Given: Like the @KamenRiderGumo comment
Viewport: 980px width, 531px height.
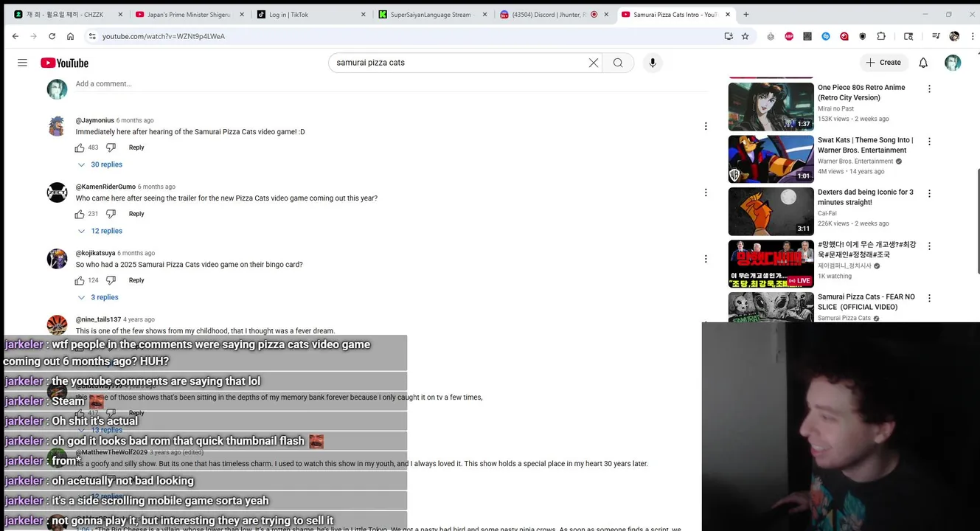Looking at the screenshot, I should coord(80,214).
